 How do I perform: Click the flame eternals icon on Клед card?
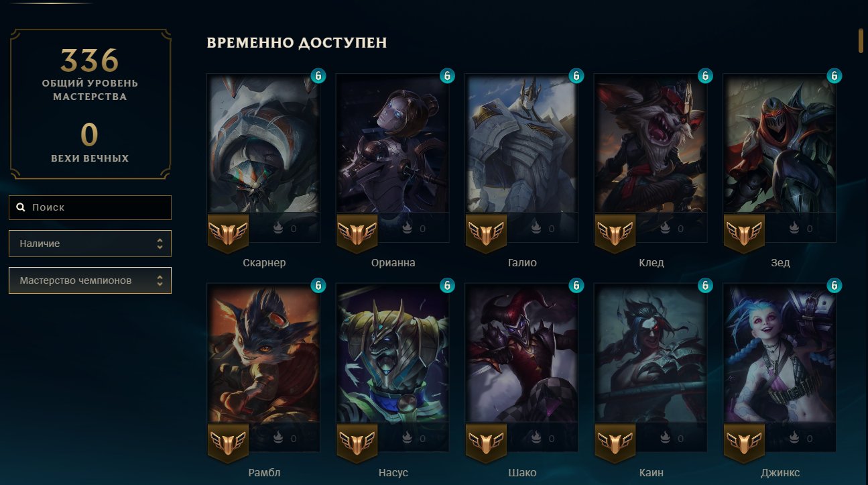pos(664,229)
